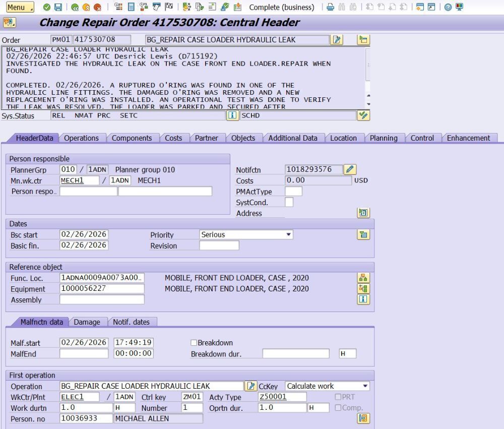Click the Bsc start date field
Image resolution: width=504 pixels, height=429 pixels.
tap(84, 234)
